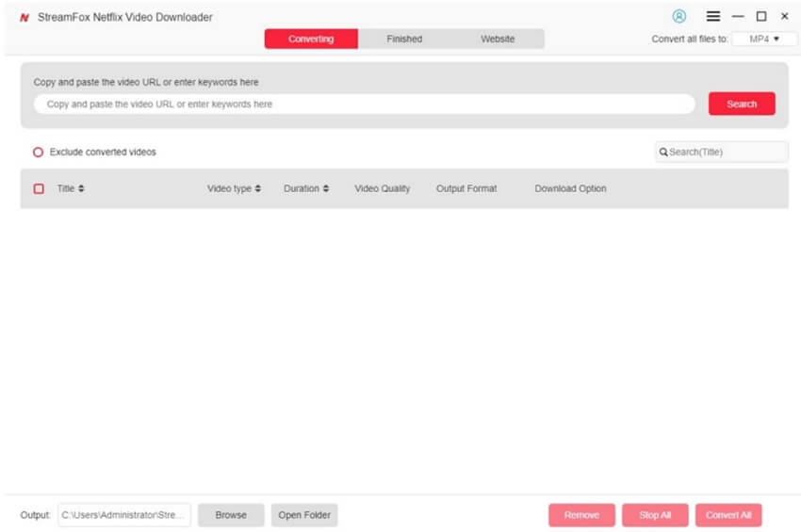801x532 pixels.
Task: Click the Output Format column header
Action: click(466, 188)
